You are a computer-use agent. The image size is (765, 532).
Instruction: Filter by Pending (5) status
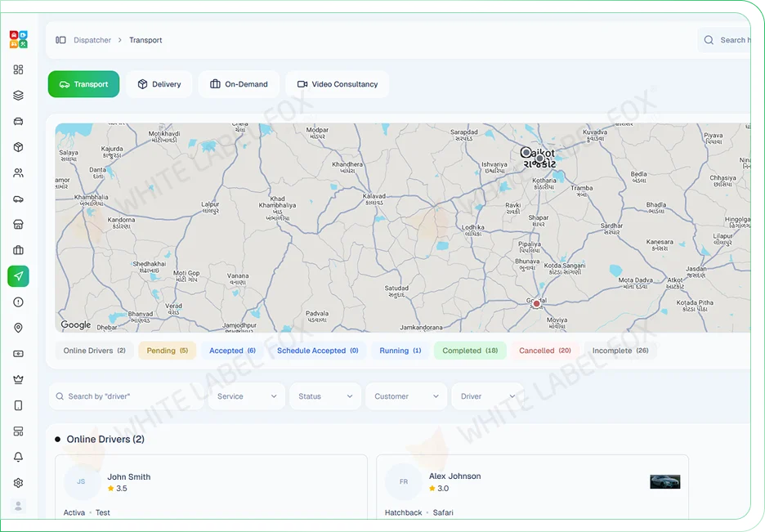pos(168,351)
